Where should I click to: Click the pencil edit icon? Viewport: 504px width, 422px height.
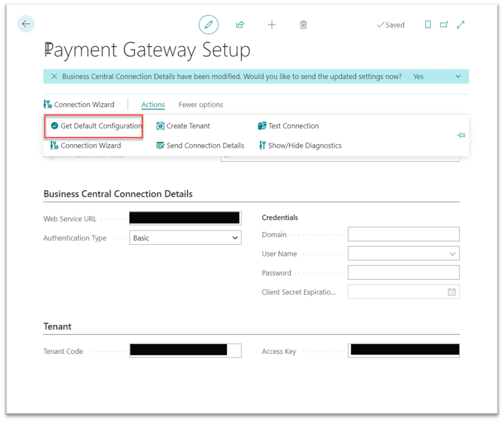208,25
